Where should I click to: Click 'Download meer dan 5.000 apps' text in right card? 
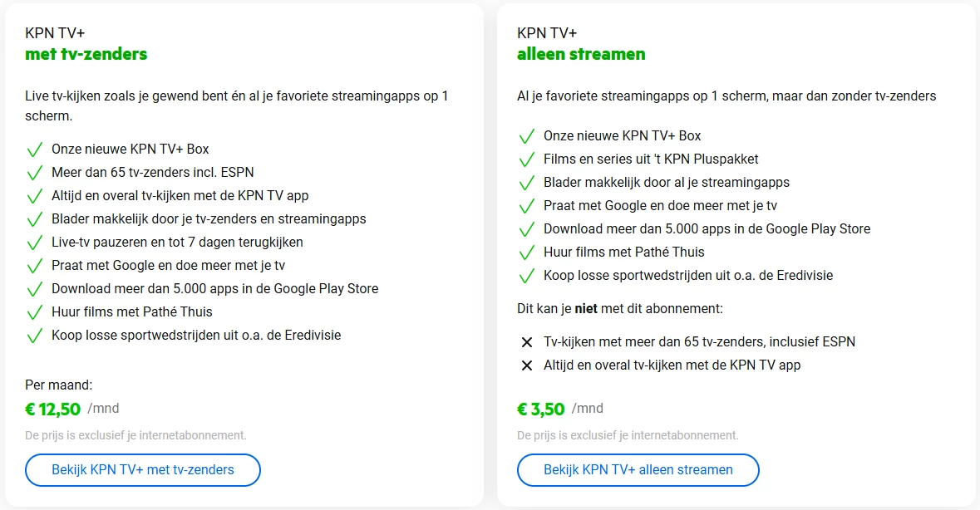tap(707, 228)
